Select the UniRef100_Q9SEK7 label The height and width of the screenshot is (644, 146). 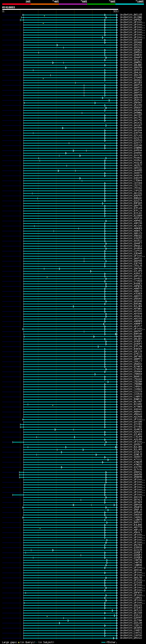click(131, 444)
